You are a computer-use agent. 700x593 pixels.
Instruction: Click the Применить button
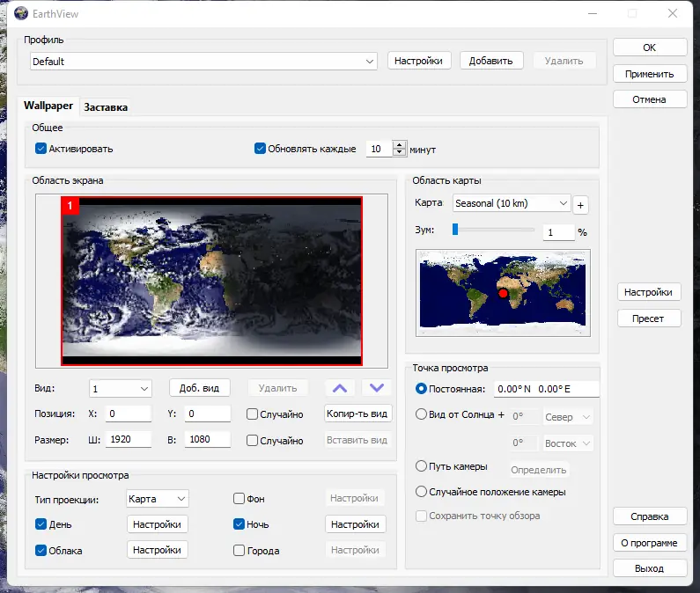[x=650, y=74]
